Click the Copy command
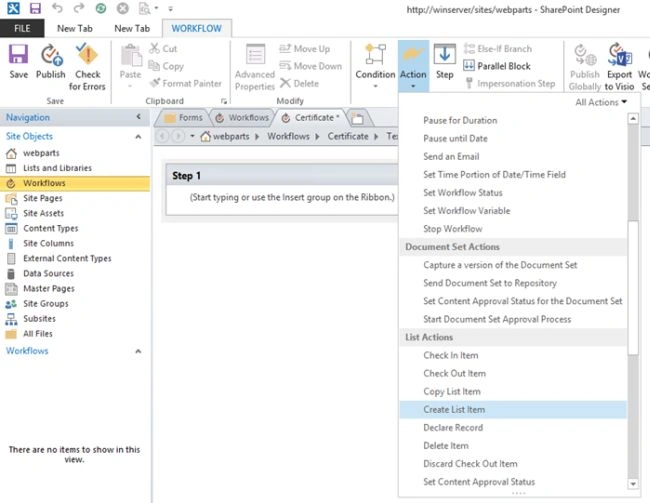650x503 pixels. [x=166, y=66]
